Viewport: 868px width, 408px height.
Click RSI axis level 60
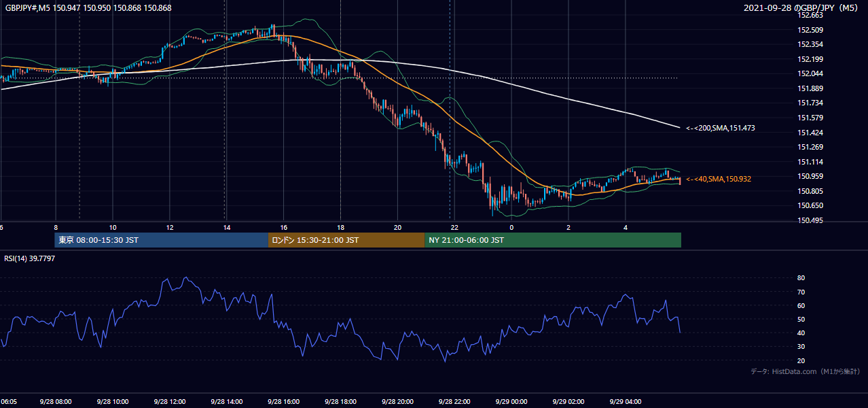pos(801,305)
